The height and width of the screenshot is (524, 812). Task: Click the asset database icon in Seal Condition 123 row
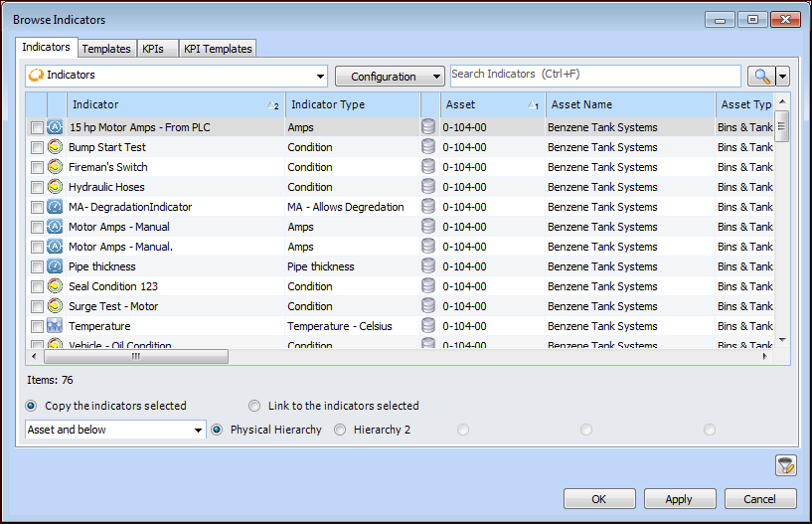pyautogui.click(x=428, y=286)
